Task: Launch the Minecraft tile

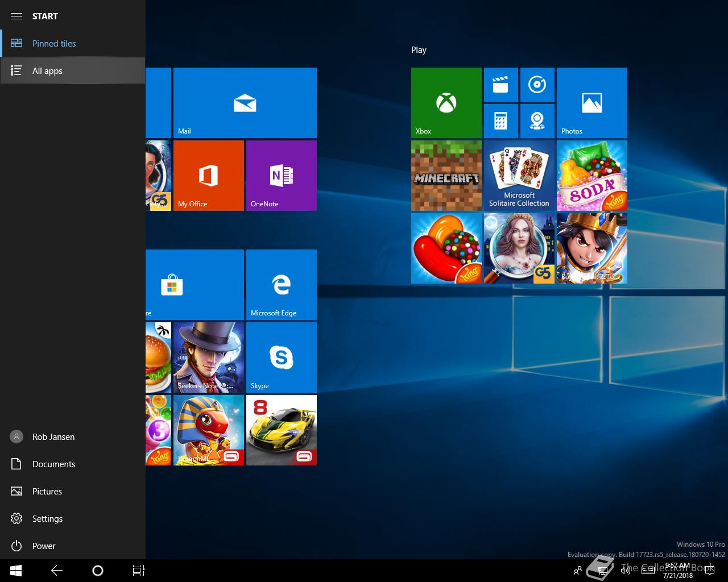Action: 446,176
